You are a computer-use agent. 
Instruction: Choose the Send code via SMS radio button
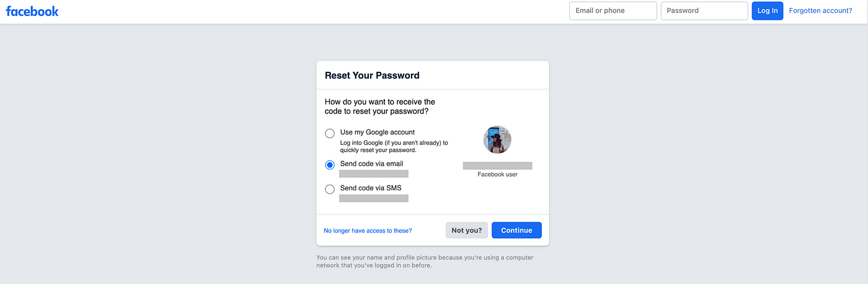coord(330,189)
